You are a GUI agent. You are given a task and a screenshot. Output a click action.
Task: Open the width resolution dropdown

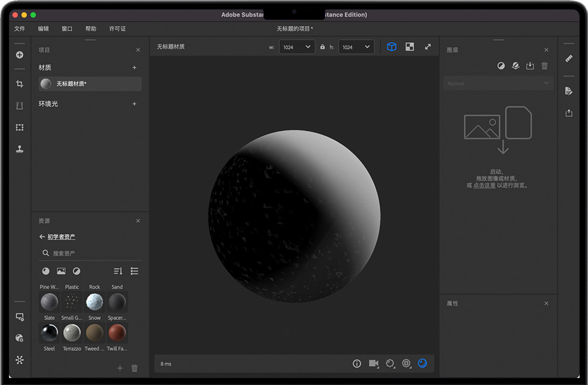tap(297, 47)
